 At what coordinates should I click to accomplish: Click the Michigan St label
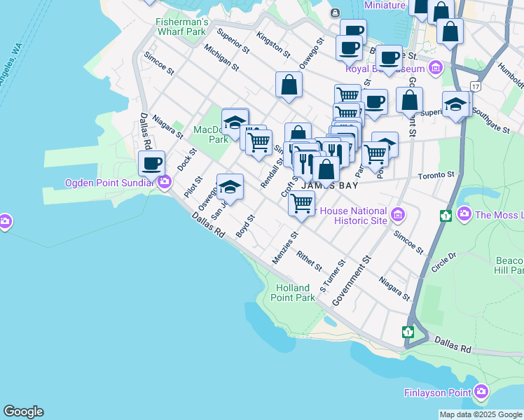point(221,58)
